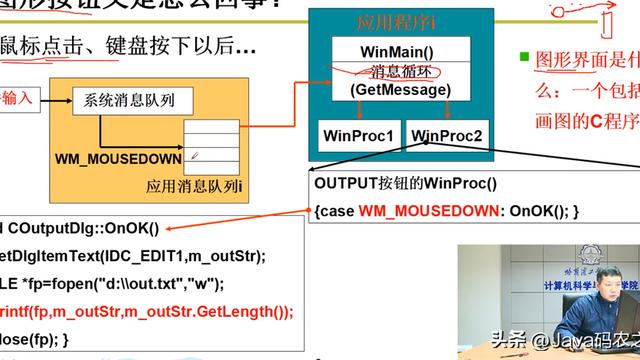Click the lose(fp); } code line
This screenshot has height=360, width=640.
34,340
